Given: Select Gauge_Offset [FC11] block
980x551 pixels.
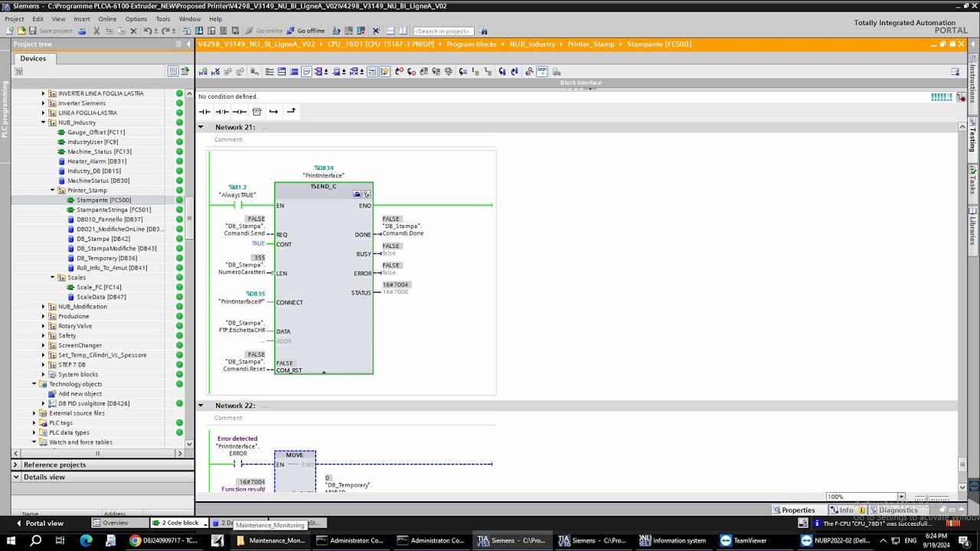Looking at the screenshot, I should [96, 132].
